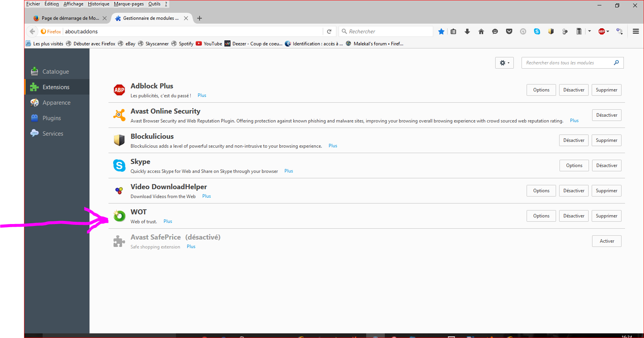The width and height of the screenshot is (644, 338).
Task: Click the Video DownloadHelper extension icon
Action: click(119, 191)
